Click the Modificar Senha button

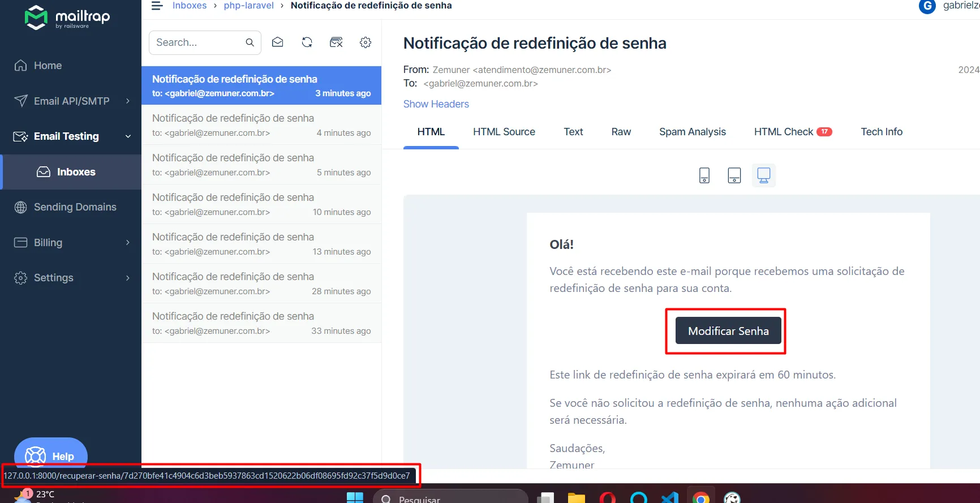(x=728, y=331)
